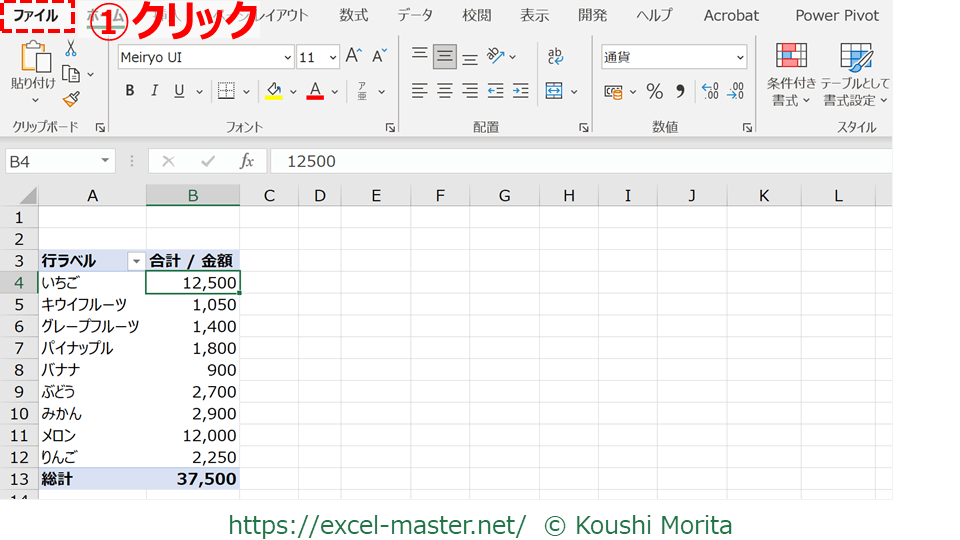Click the Format Painter brush icon
This screenshot has width=960, height=540.
coord(71,99)
